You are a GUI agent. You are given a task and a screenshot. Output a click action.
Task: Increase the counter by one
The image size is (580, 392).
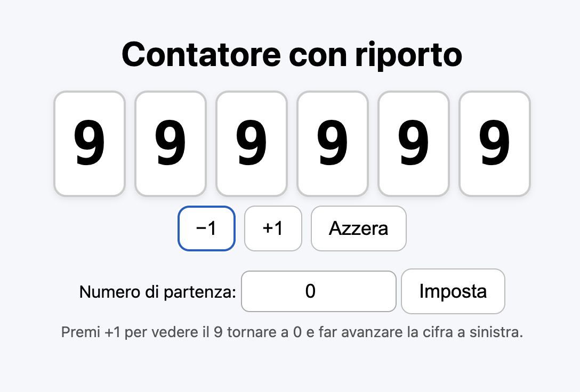(x=273, y=228)
